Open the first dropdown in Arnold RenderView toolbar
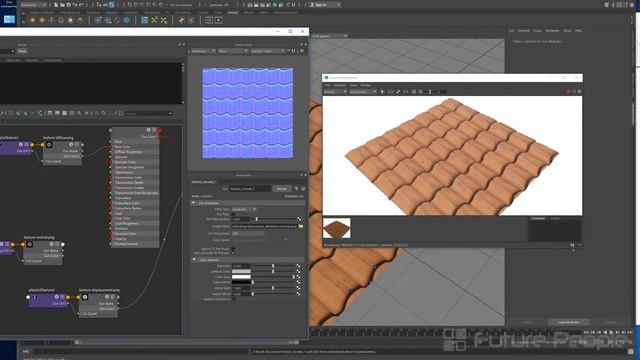This screenshot has height=360, width=640. [335, 92]
